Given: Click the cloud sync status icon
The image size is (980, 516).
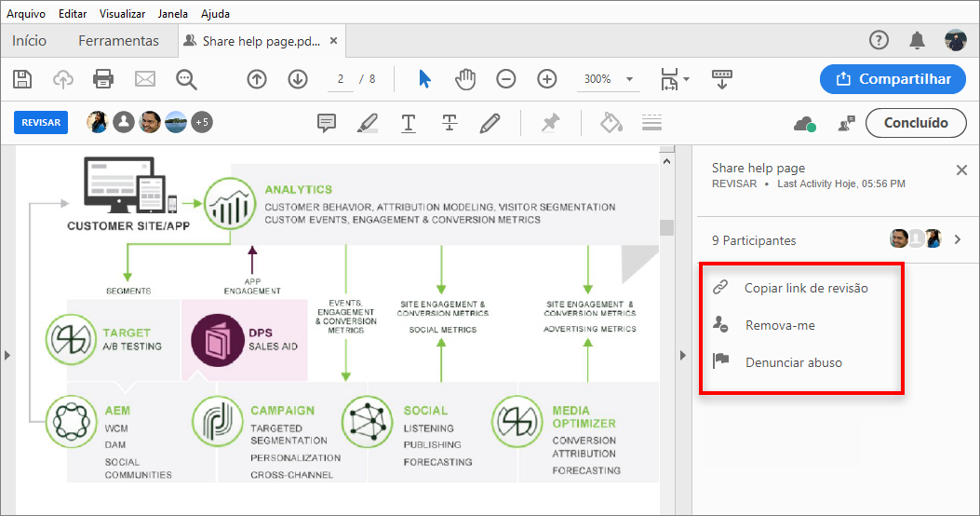Looking at the screenshot, I should point(805,124).
